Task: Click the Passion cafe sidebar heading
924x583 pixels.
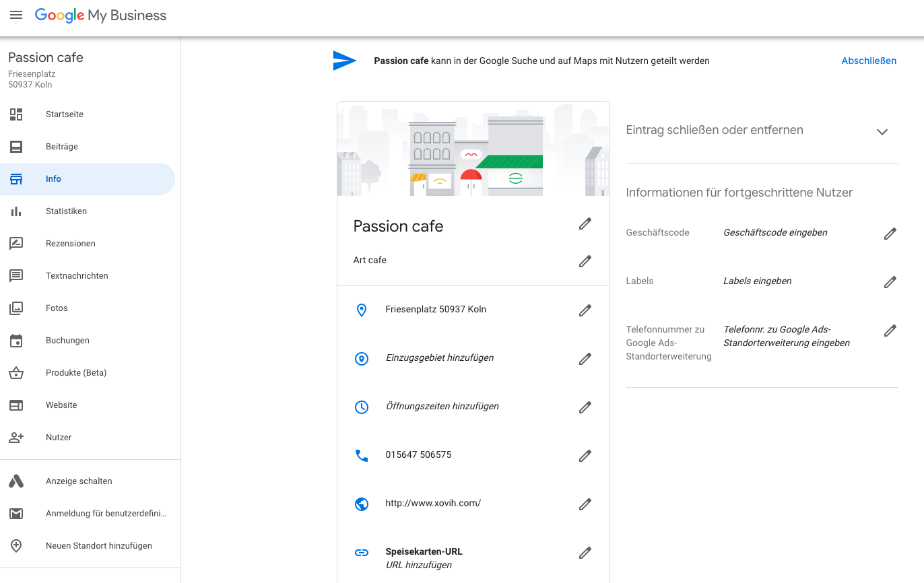Action: 46,58
